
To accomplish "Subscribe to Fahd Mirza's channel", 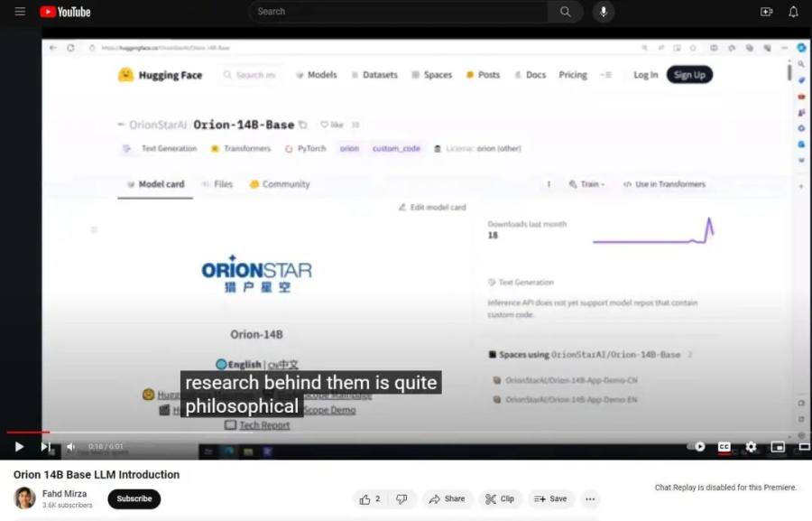I will [x=134, y=498].
